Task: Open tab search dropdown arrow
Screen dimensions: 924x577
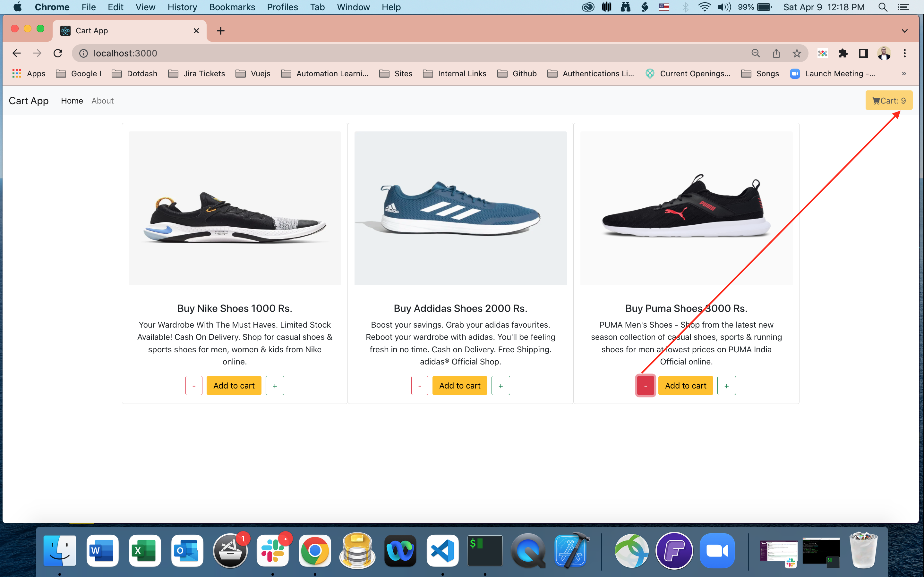Action: tap(904, 31)
